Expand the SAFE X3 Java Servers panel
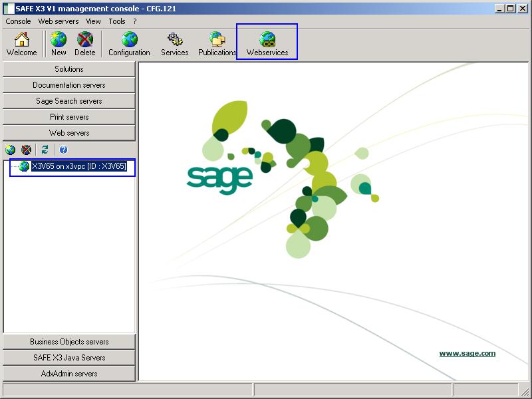The height and width of the screenshot is (399, 532). tap(69, 358)
